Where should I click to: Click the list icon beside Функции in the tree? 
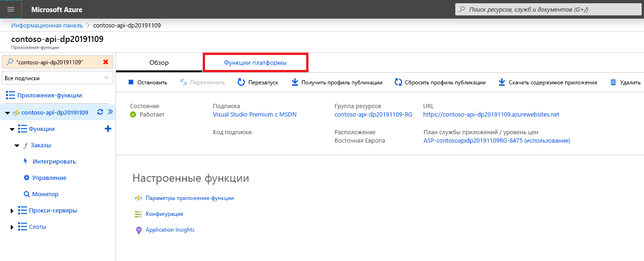click(x=22, y=129)
